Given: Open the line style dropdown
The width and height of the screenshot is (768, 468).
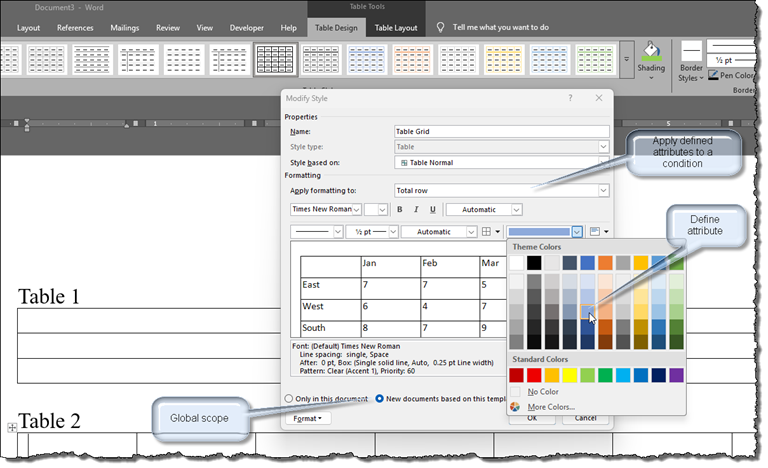Looking at the screenshot, I should point(337,232).
